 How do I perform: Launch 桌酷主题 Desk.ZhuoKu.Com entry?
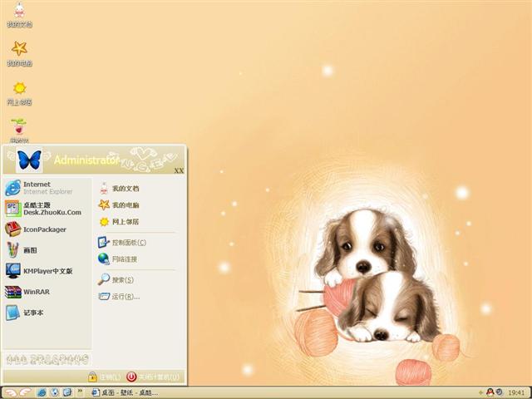coord(43,209)
